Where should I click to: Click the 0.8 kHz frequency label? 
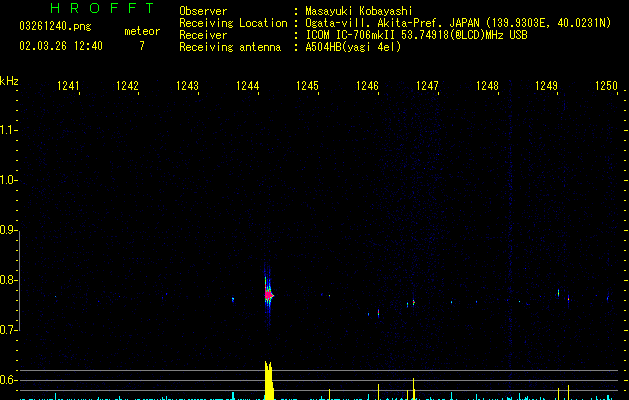9,280
